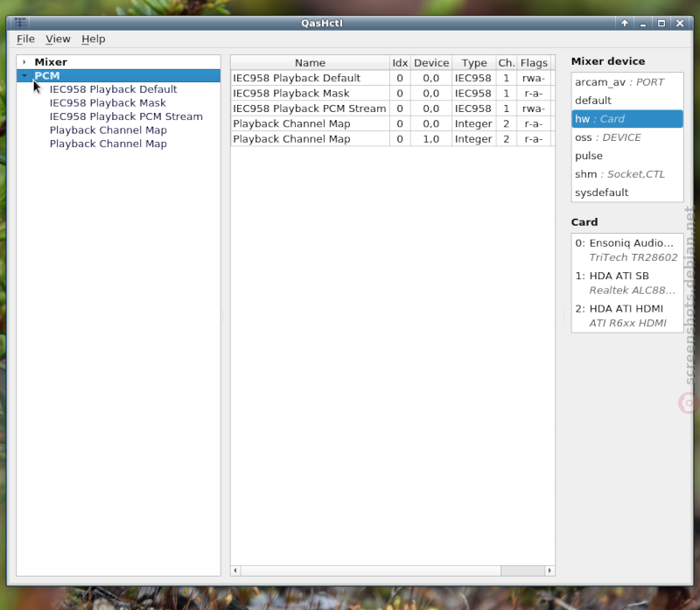This screenshot has width=700, height=610.
Task: Select oss DEVICE mixer device
Action: coord(627,137)
